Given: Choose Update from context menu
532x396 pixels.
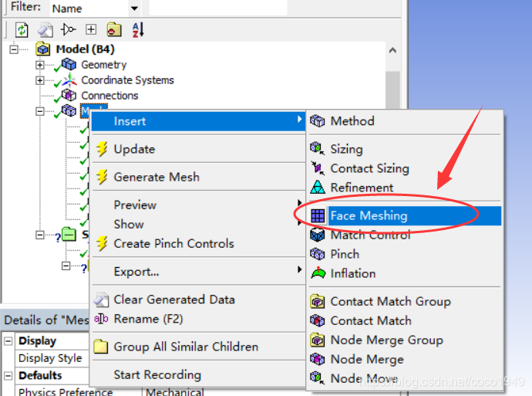Looking at the screenshot, I should pos(198,149).
